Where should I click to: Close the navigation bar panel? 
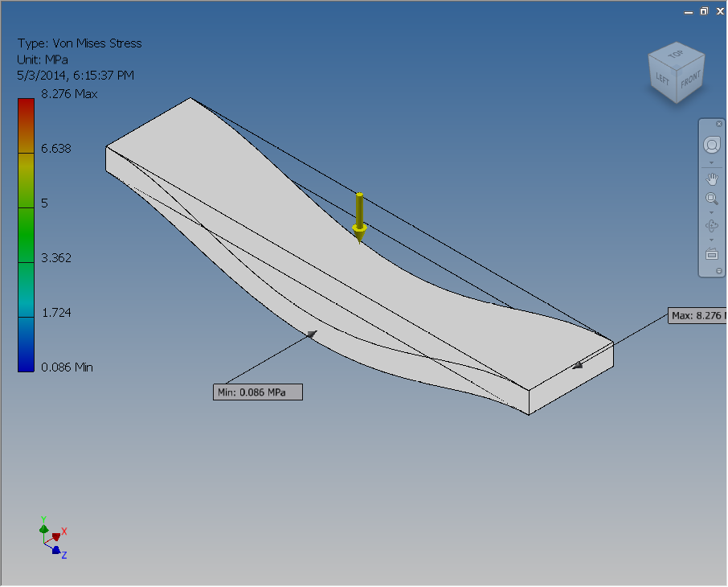click(x=718, y=124)
